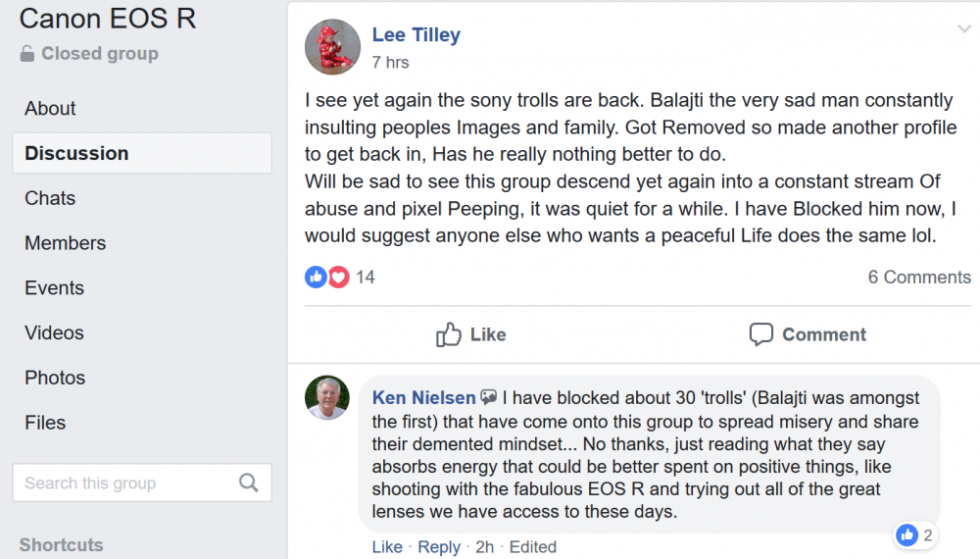This screenshot has height=559, width=980.
Task: Click the red heart reaction icon
Action: [x=338, y=278]
